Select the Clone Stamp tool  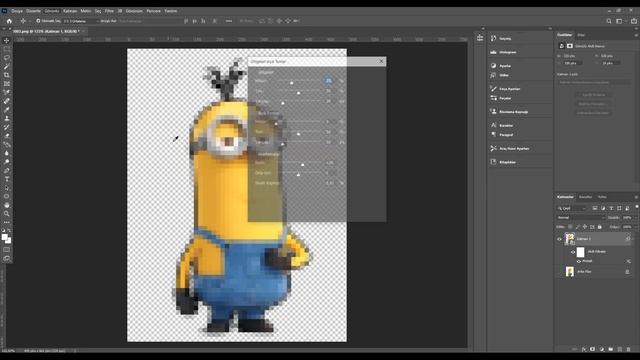coord(7,118)
